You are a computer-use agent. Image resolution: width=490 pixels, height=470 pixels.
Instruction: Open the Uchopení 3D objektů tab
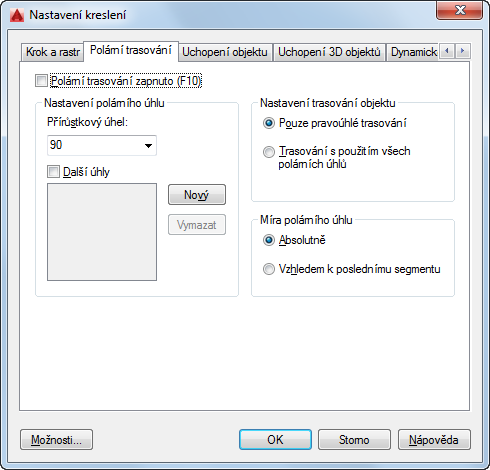329,52
